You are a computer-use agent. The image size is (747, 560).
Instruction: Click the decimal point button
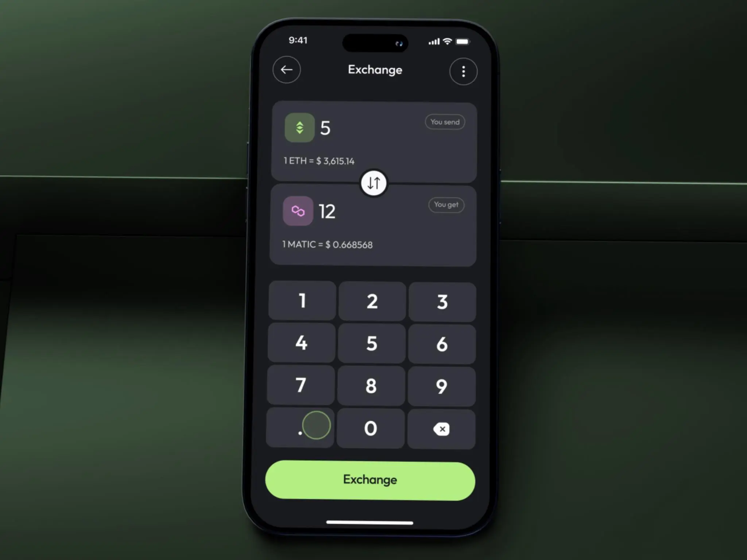tap(302, 428)
